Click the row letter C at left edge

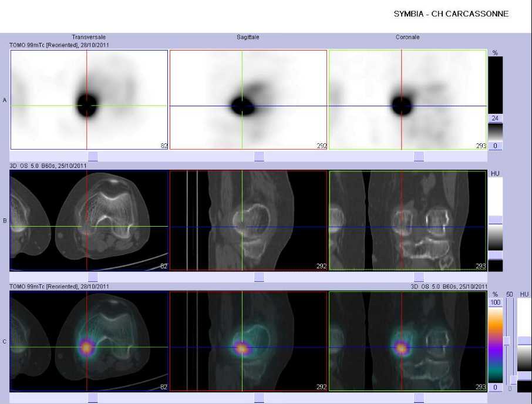[5, 342]
